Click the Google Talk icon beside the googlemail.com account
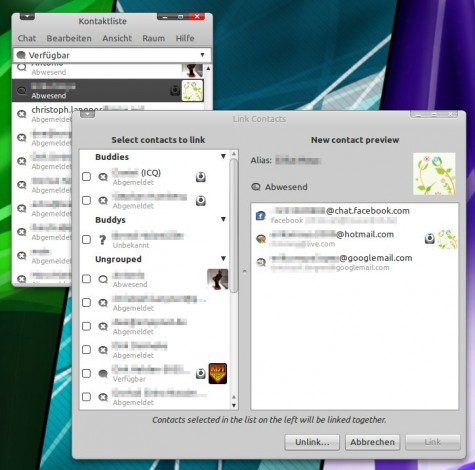This screenshot has height=470, width=475. click(x=261, y=262)
